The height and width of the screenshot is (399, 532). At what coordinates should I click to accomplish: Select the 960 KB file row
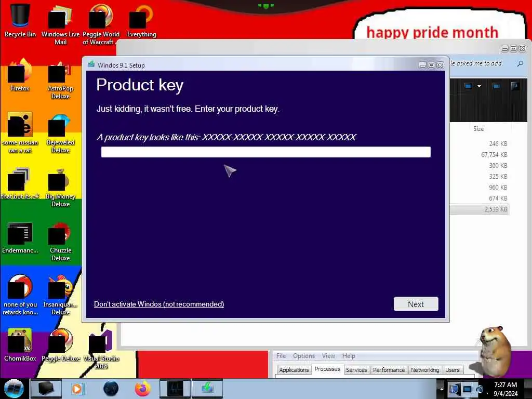tap(480, 187)
